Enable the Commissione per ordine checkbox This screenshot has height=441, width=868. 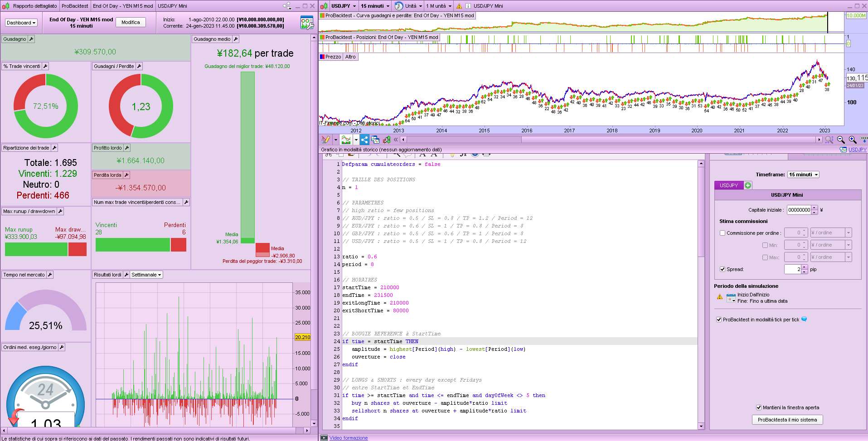(723, 233)
